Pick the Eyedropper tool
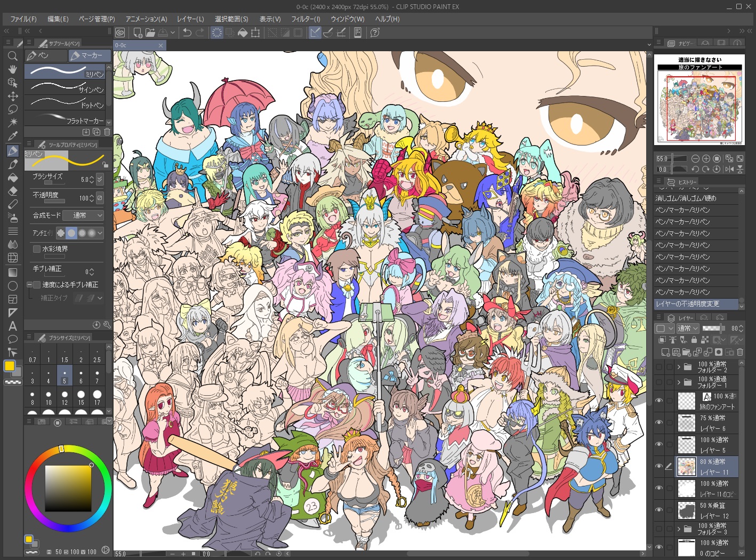The width and height of the screenshot is (756, 560). (x=13, y=137)
